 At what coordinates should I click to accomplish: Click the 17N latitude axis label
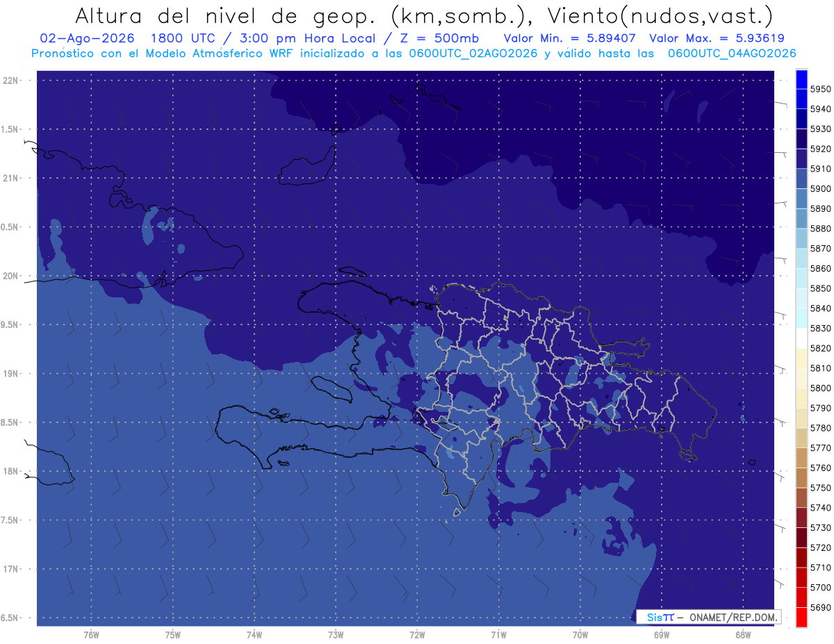[9, 569]
